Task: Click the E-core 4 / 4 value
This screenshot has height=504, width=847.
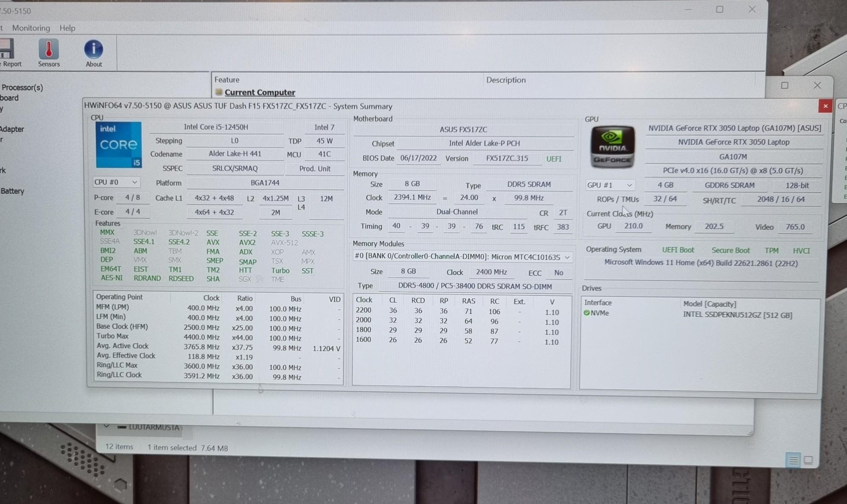Action: click(133, 212)
